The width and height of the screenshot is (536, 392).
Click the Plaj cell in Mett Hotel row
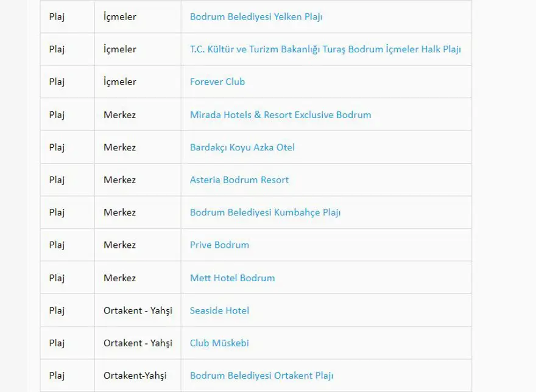coord(57,278)
